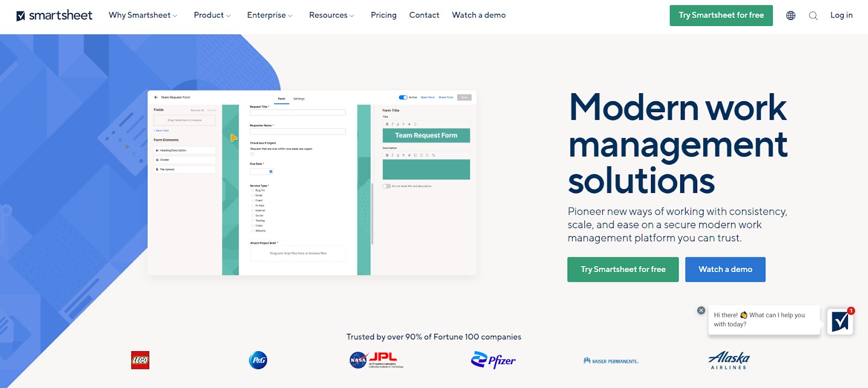Select the File Upload form element

point(184,169)
